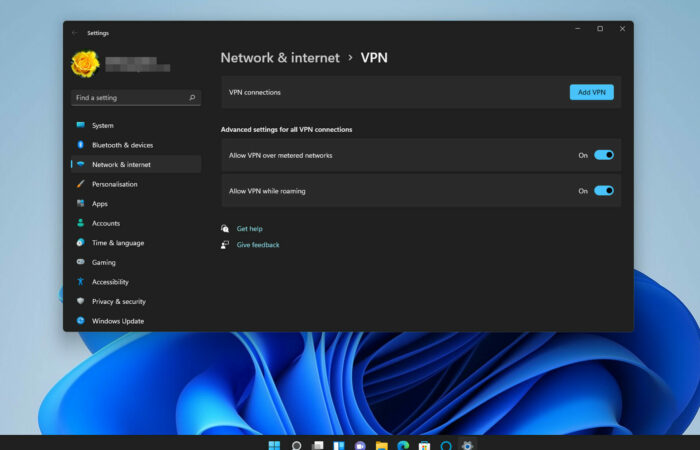Click the yellow rose profile picture
Viewport: 700px width, 450px height.
click(85, 64)
